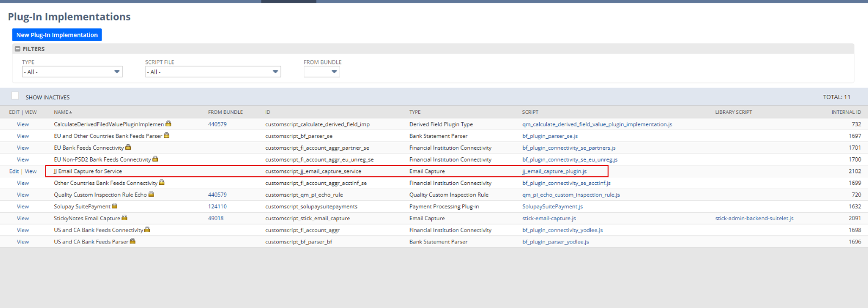Open the From Bundle filter dropdown
Screen dimensions: 868x308
tap(322, 72)
